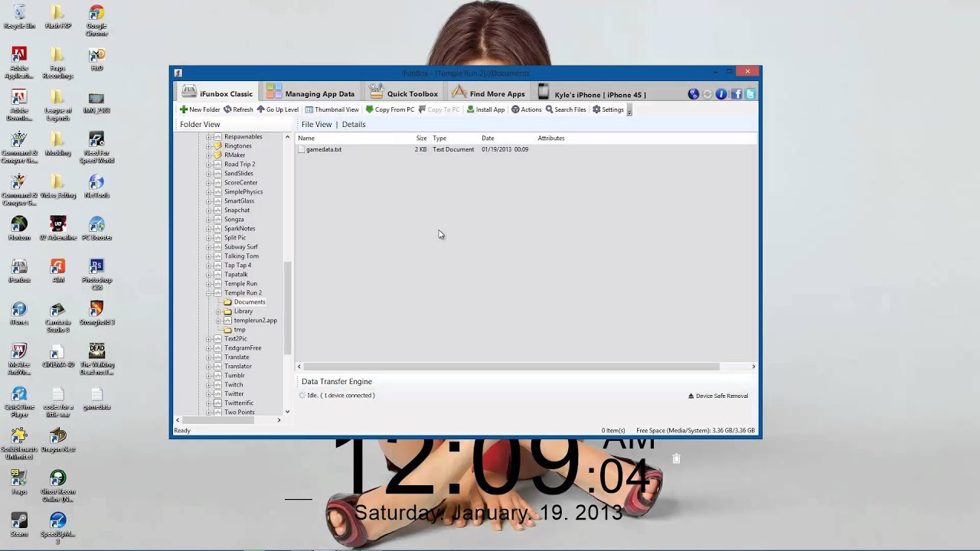
Task: Open the Recycle Bin desktop icon
Action: coord(19,17)
